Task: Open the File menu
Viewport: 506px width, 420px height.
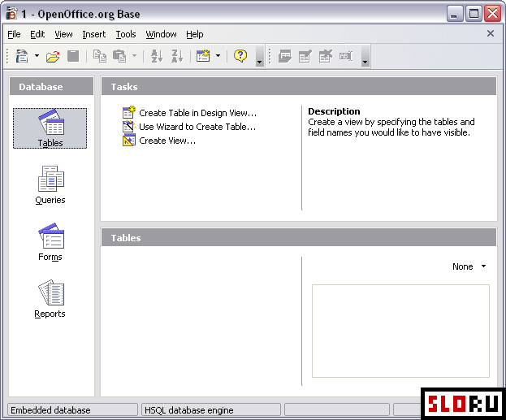Action: pos(14,34)
